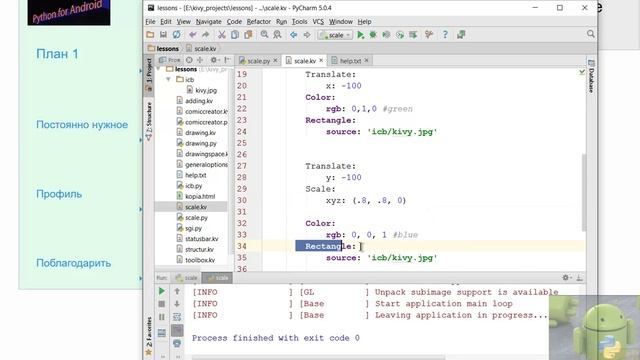Select kivy.jpg in project tree
Viewport: 640px width, 360px height.
pos(202,90)
